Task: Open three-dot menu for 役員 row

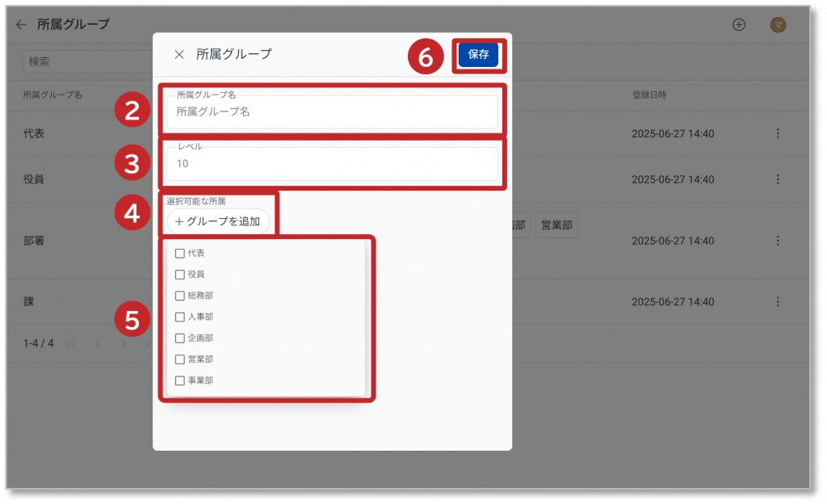Action: [778, 178]
